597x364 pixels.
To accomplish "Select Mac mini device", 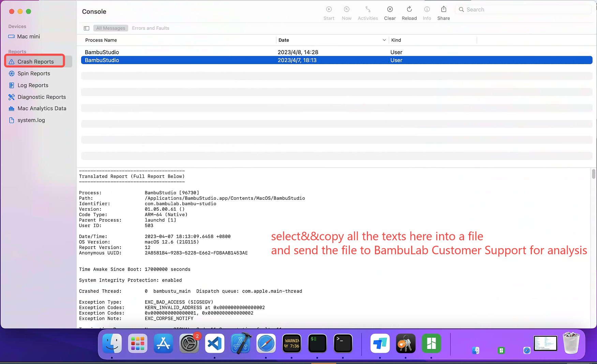I will [29, 36].
